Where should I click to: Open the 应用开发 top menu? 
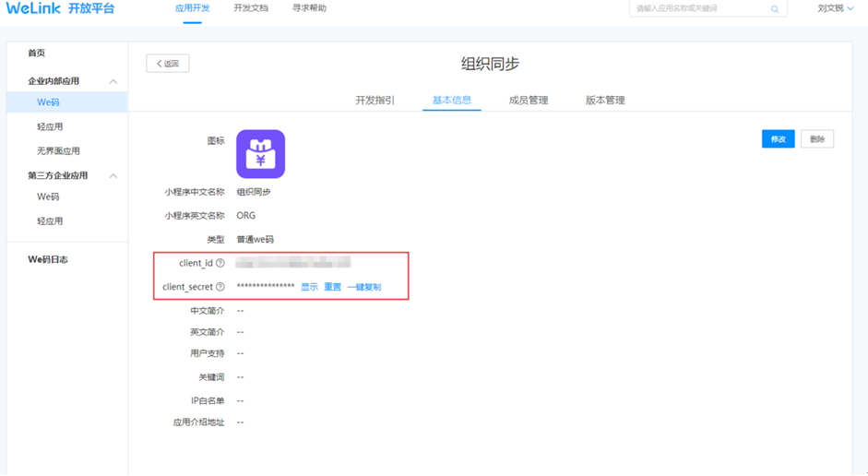[x=192, y=8]
